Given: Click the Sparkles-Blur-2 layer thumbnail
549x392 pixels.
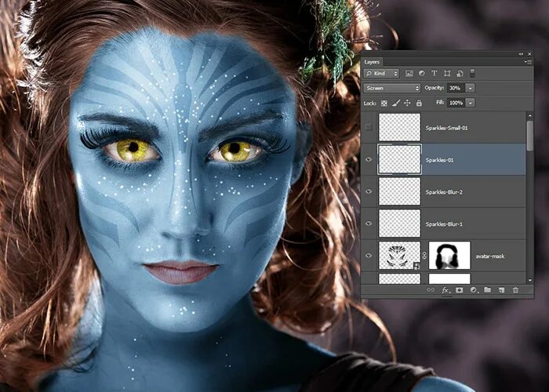Looking at the screenshot, I should pos(399,191).
